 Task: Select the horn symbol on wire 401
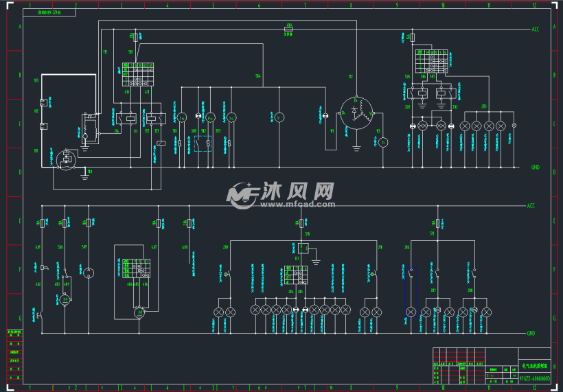(x=45, y=268)
